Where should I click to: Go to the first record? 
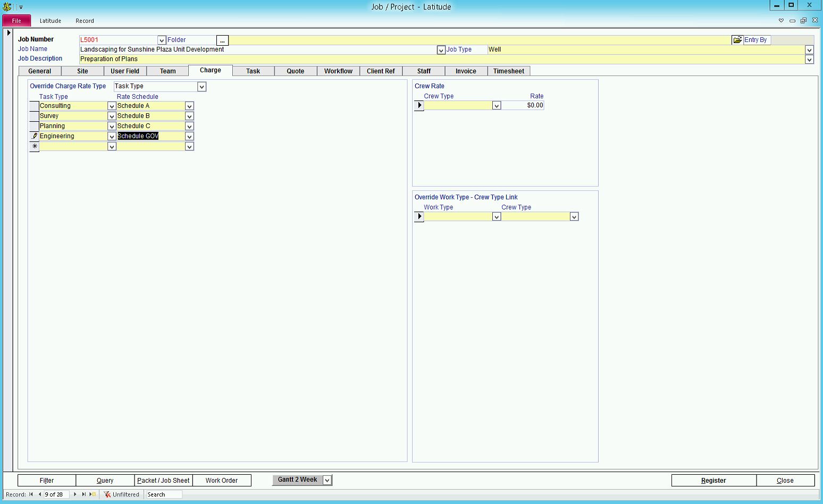31,494
